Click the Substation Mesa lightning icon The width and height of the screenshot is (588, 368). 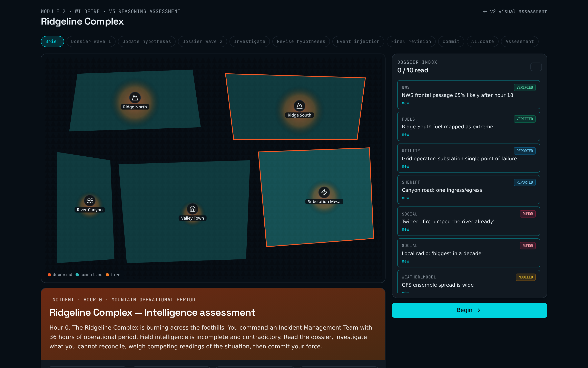pyautogui.click(x=324, y=192)
